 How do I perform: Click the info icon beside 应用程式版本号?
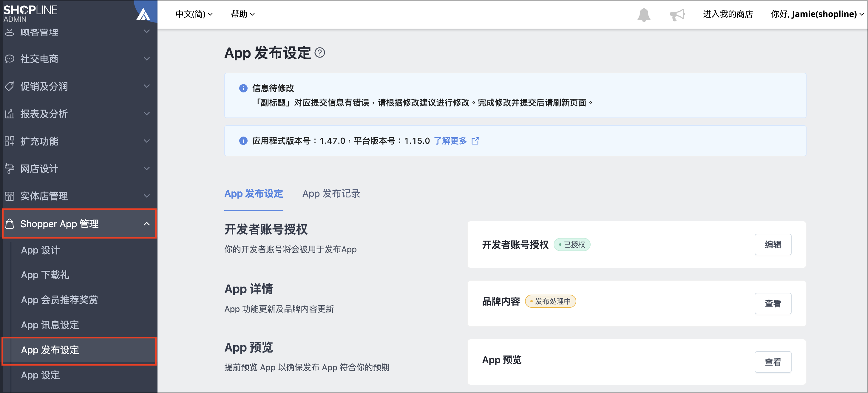tap(243, 141)
